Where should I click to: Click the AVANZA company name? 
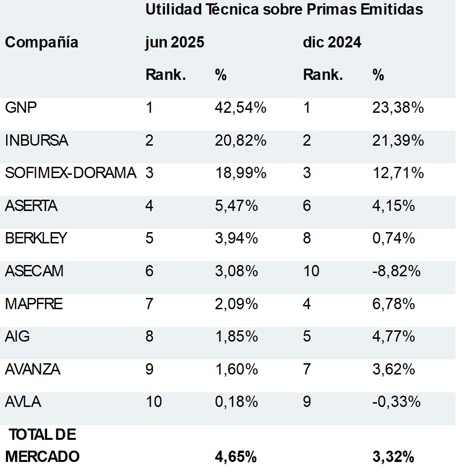coord(32,369)
